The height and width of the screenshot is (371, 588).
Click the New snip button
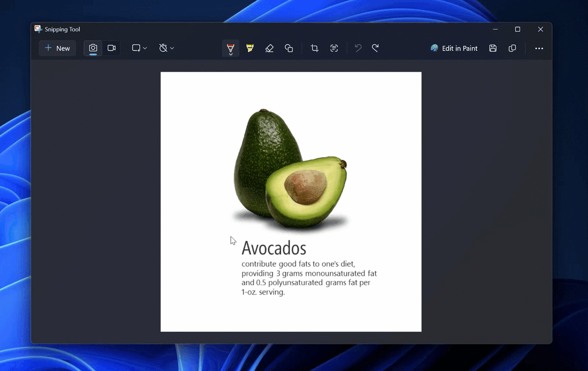pyautogui.click(x=57, y=48)
